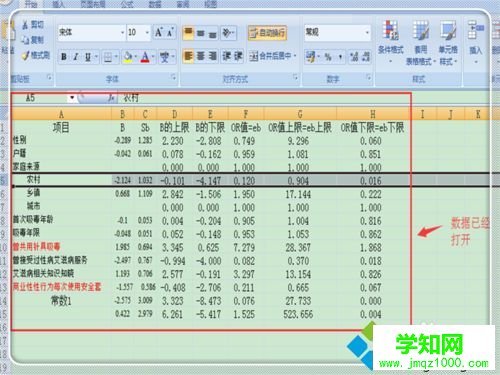Switch to the 页面布局 tab
The height and width of the screenshot is (375, 500).
(x=93, y=4)
